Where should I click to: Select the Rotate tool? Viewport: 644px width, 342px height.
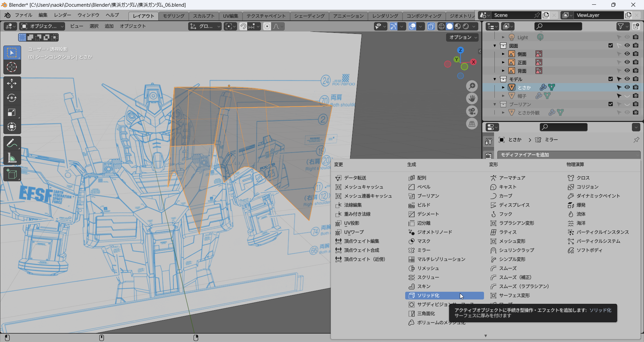pos(12,98)
